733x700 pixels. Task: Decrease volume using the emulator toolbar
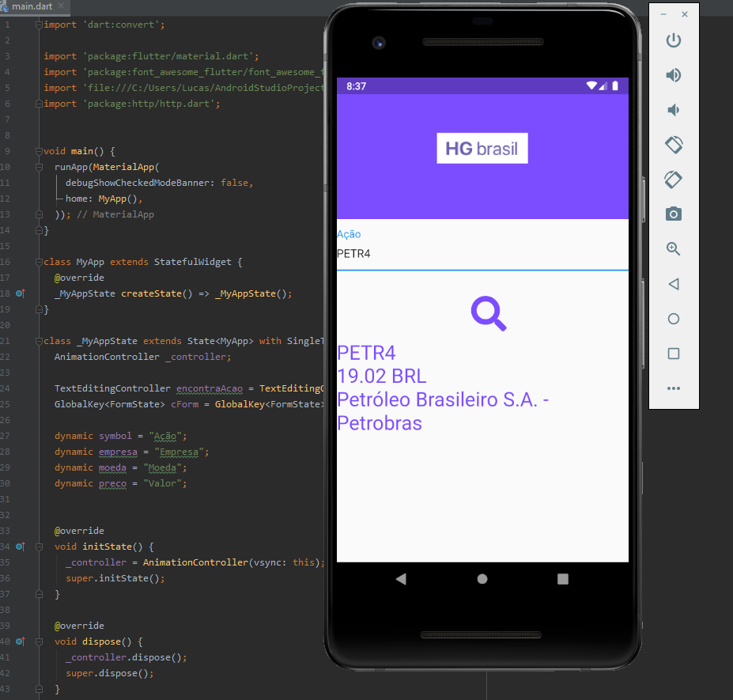coord(673,110)
